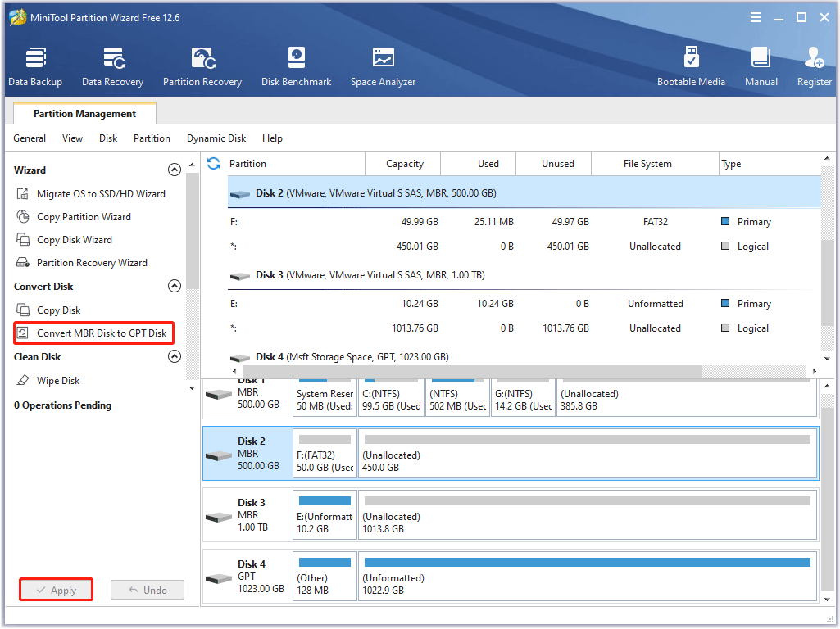Open Space Analyzer
The height and width of the screenshot is (629, 840).
[383, 66]
